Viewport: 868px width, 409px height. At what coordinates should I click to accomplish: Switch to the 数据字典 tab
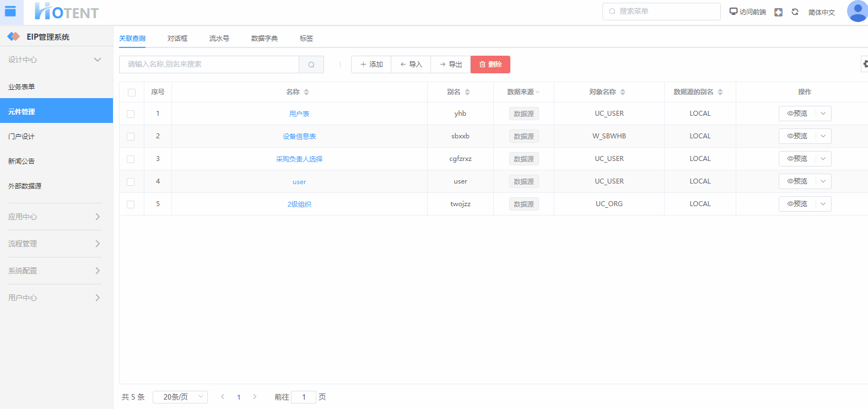pos(265,39)
